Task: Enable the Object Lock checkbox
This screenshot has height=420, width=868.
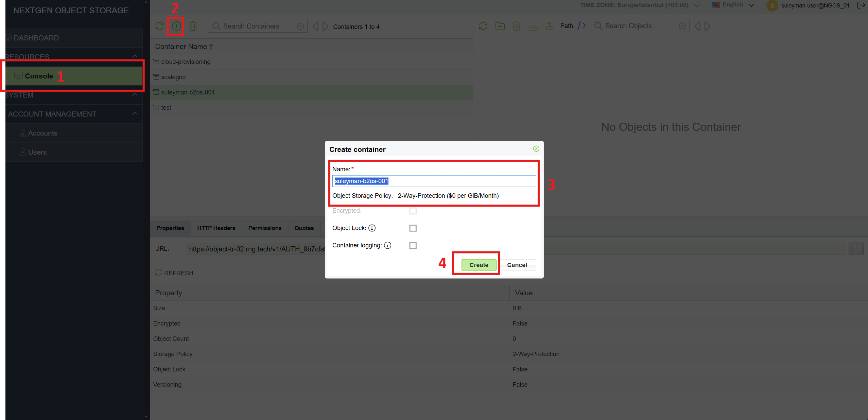Action: click(x=413, y=228)
